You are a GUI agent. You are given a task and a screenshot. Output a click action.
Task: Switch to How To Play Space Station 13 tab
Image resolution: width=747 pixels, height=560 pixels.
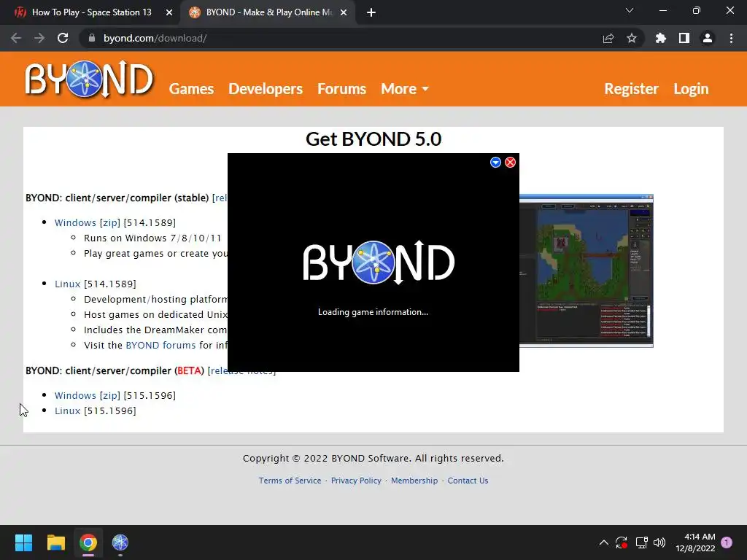(x=90, y=12)
